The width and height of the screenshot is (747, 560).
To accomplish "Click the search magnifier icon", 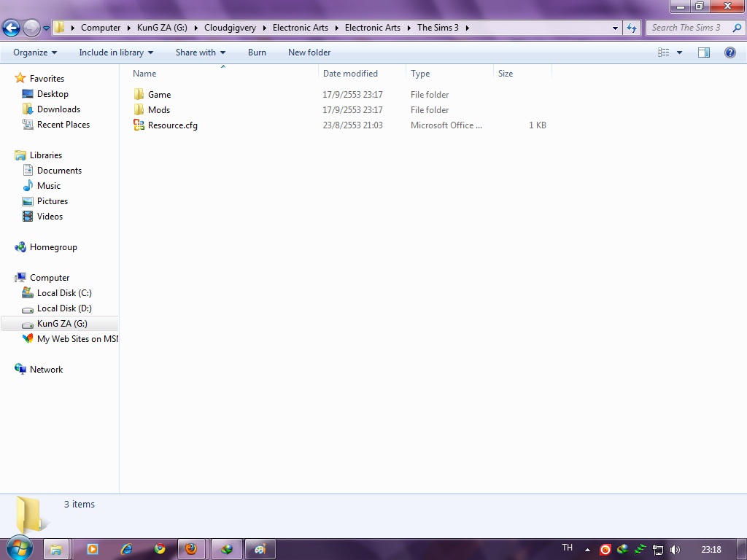I will click(x=737, y=28).
